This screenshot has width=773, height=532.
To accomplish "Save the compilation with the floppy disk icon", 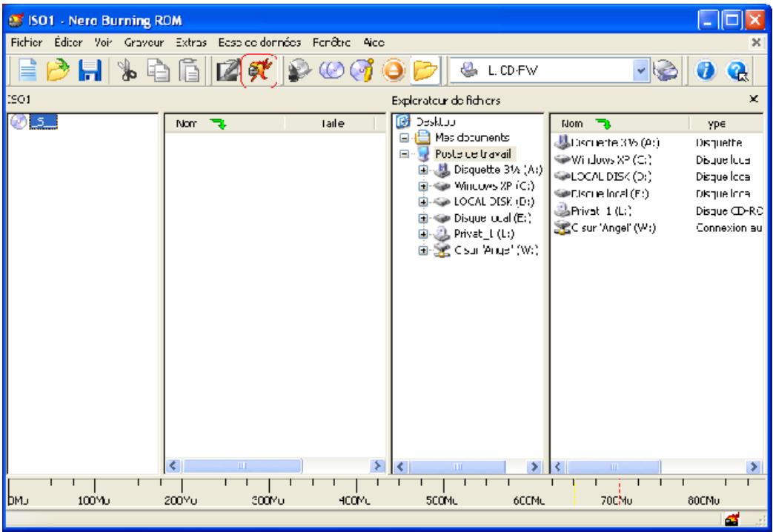I will tap(90, 71).
